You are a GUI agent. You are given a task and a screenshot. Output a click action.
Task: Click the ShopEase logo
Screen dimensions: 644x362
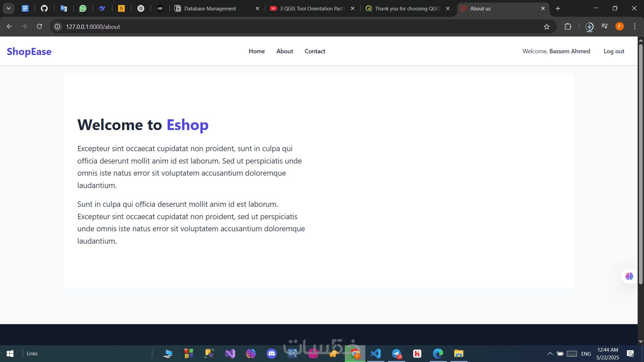[29, 52]
